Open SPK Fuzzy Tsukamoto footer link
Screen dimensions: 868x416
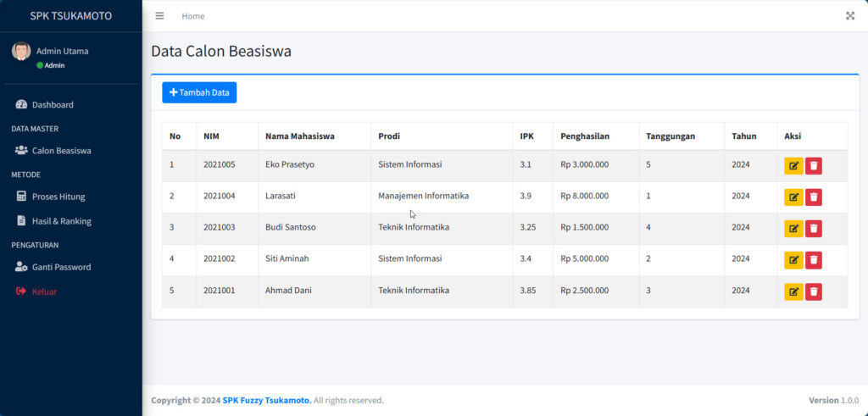coord(266,401)
